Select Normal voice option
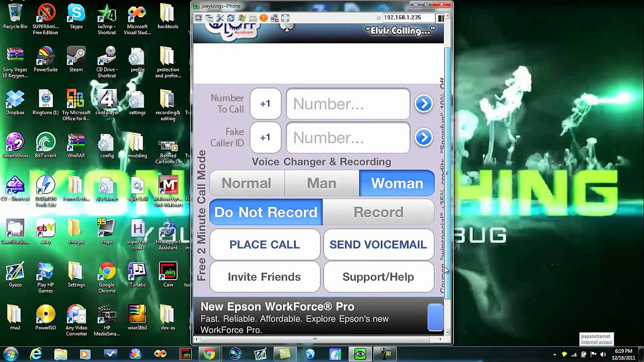The width and height of the screenshot is (644, 362). click(247, 183)
